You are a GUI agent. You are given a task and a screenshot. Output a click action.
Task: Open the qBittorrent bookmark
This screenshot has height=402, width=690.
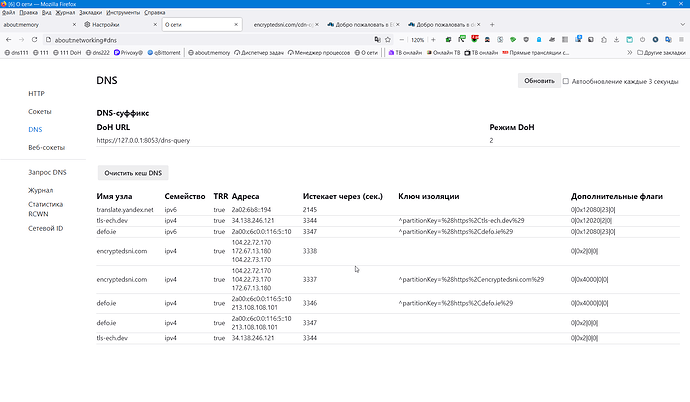coord(164,52)
